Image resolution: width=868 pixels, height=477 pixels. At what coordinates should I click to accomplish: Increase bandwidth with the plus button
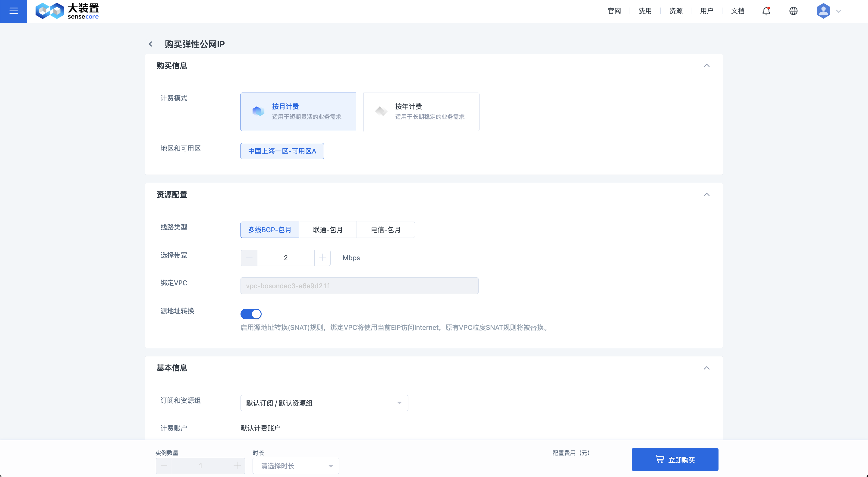pyautogui.click(x=322, y=258)
